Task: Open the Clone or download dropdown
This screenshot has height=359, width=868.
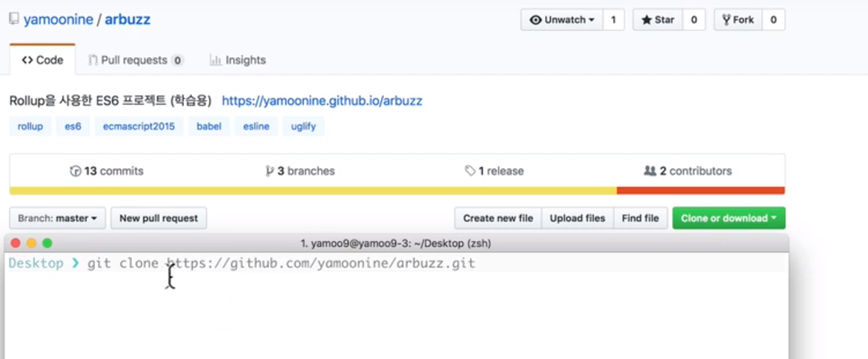Action: pos(729,218)
